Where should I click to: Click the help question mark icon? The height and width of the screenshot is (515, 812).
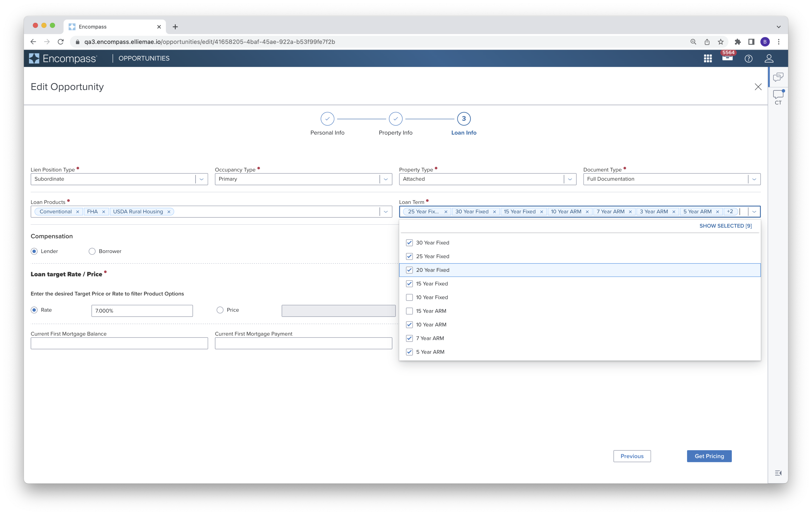(x=748, y=59)
